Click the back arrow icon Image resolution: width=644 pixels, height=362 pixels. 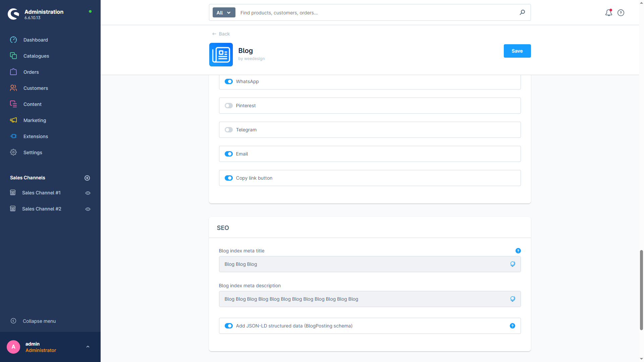[x=214, y=34]
